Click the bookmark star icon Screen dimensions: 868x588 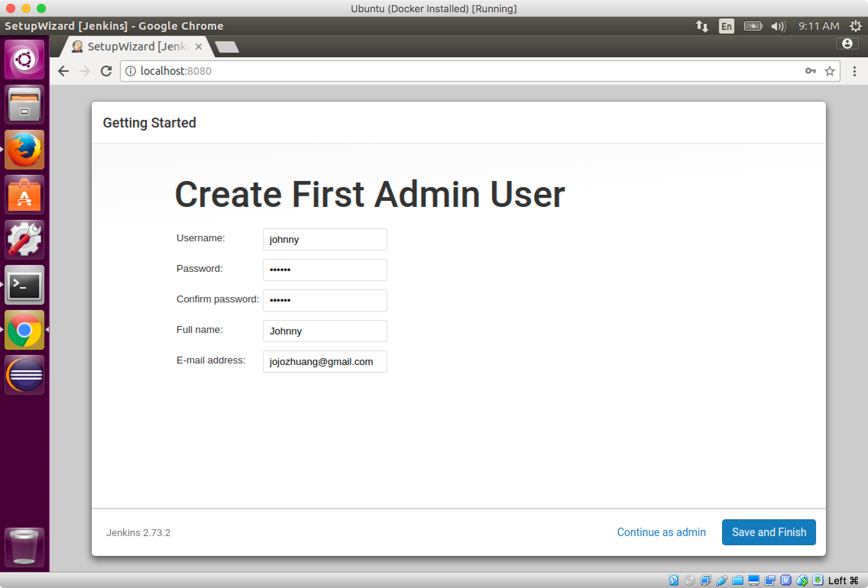[x=830, y=71]
